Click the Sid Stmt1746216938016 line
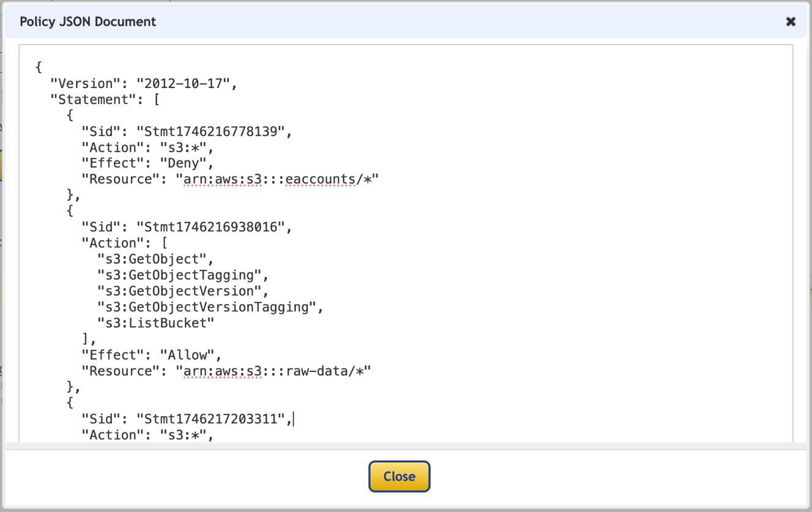812x512 pixels. [x=188, y=228]
